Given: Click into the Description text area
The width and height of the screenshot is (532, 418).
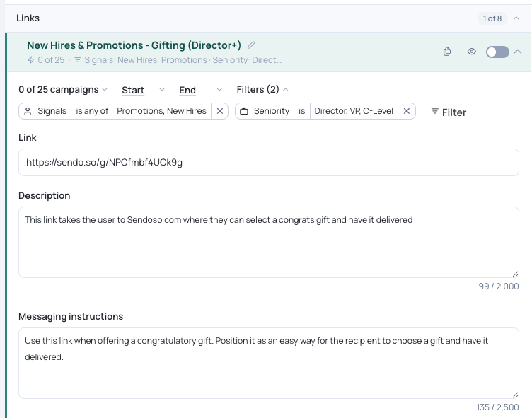Looking at the screenshot, I should [x=269, y=243].
